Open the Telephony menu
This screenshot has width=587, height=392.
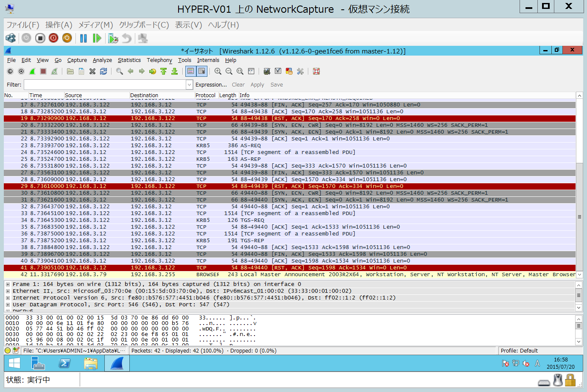pyautogui.click(x=159, y=60)
